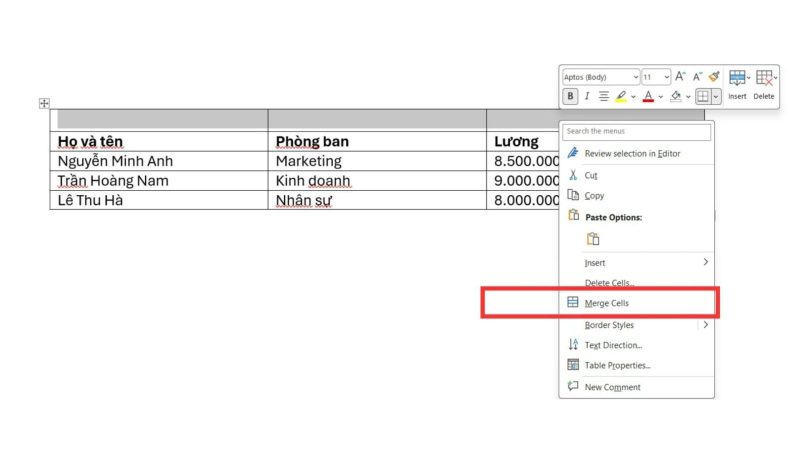The width and height of the screenshot is (800, 450).
Task: Decrease font size with the shrink icon
Action: click(x=697, y=77)
